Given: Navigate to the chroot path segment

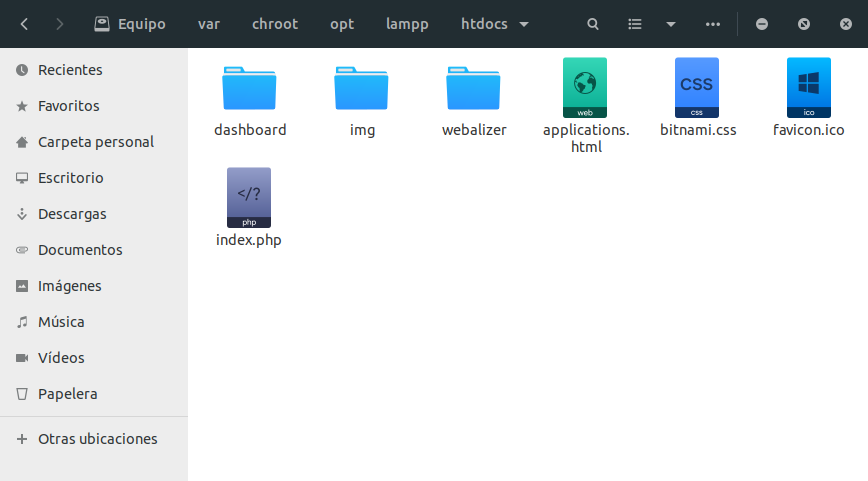Looking at the screenshot, I should 275,24.
